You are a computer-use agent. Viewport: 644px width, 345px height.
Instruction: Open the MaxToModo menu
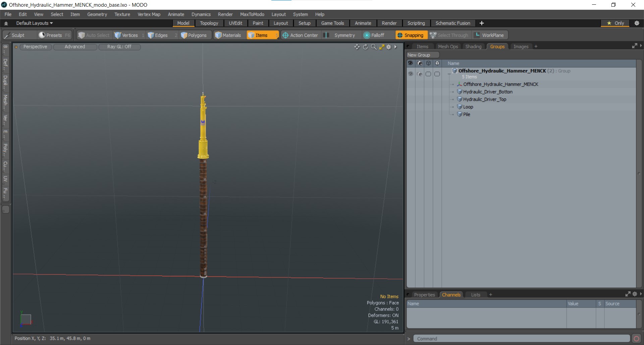pos(252,14)
